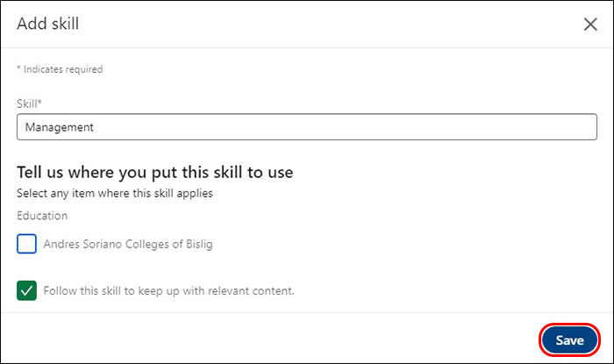The height and width of the screenshot is (364, 614).
Task: Click the red-outlined Save pill
Action: point(569,340)
